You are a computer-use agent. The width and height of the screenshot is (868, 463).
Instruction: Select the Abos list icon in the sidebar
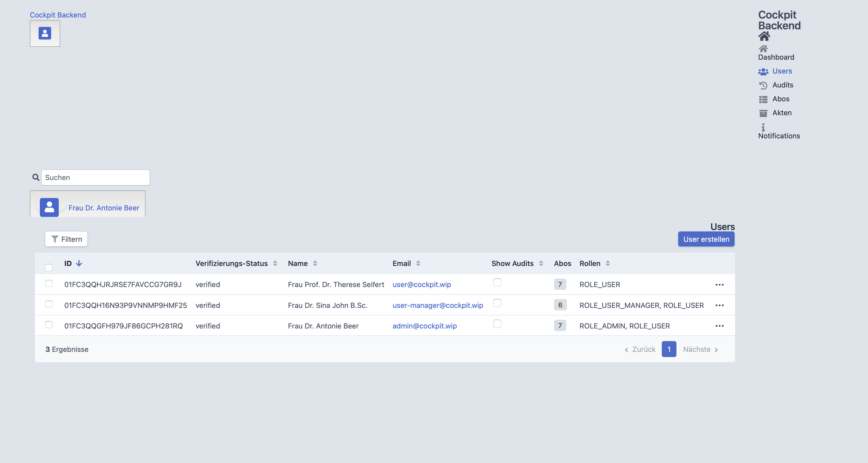point(763,99)
